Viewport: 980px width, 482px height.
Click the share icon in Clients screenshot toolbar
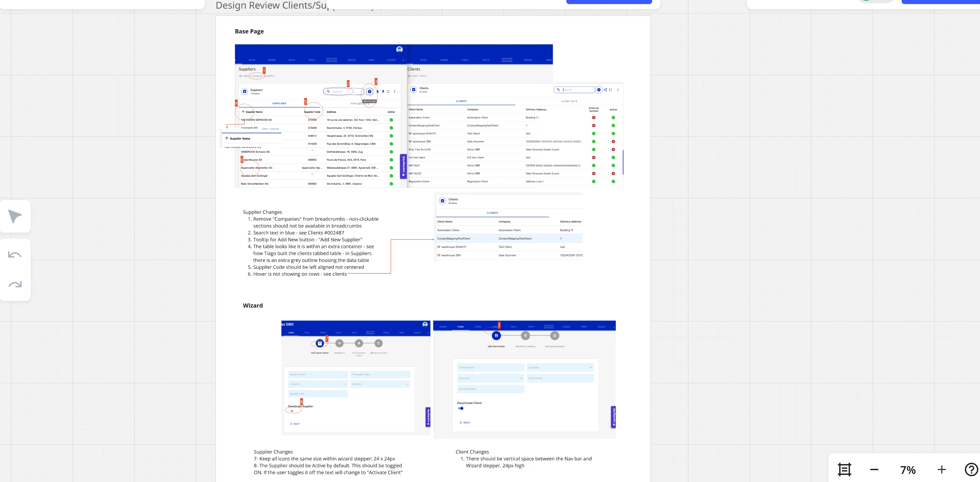(605, 90)
